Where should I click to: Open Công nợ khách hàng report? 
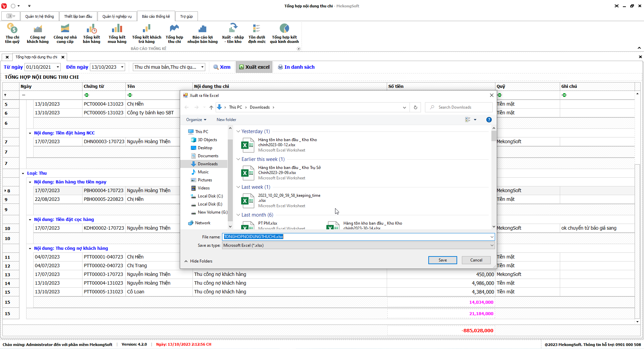38,33
